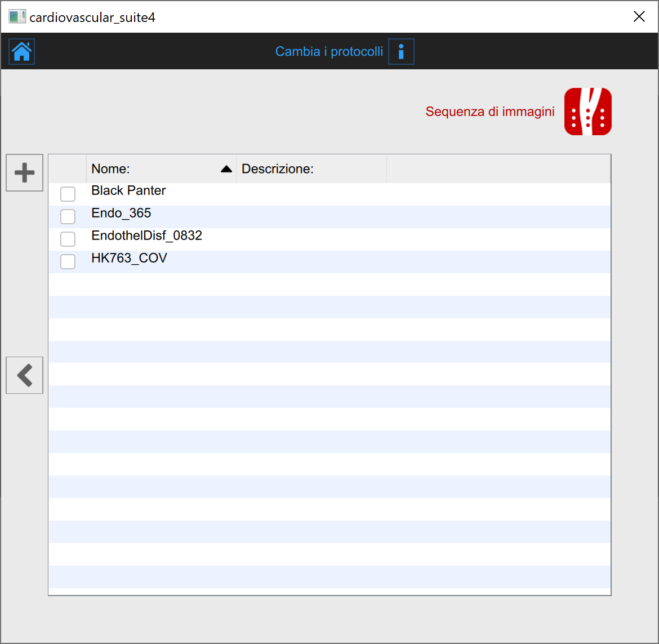Close the cardiovascular_suite4 window
The height and width of the screenshot is (644, 659).
coord(639,17)
